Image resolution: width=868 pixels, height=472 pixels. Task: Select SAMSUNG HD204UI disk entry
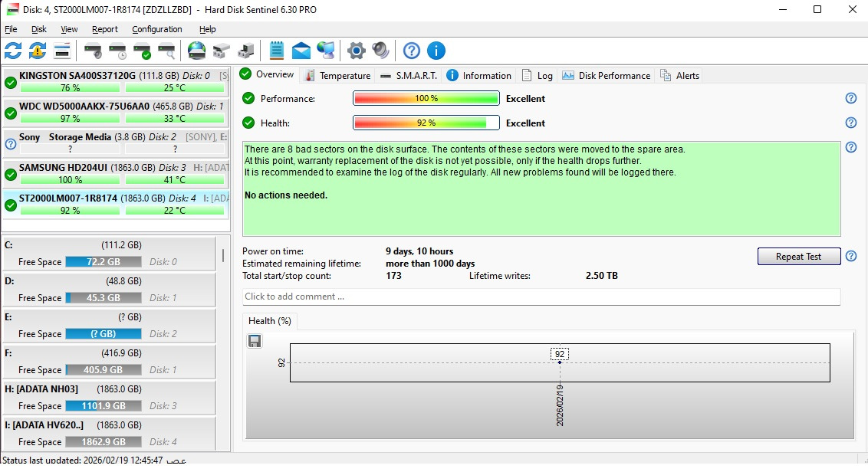(x=116, y=173)
